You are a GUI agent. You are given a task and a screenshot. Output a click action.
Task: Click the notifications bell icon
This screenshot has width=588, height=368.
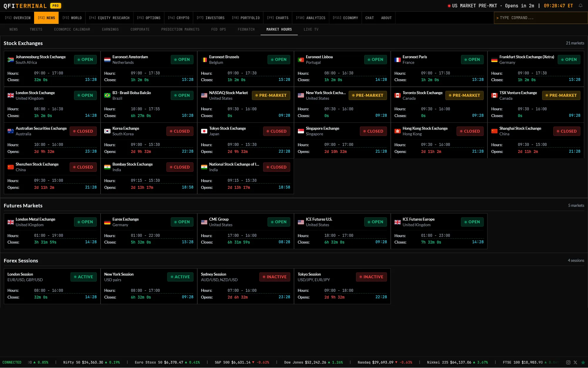pos(580,6)
